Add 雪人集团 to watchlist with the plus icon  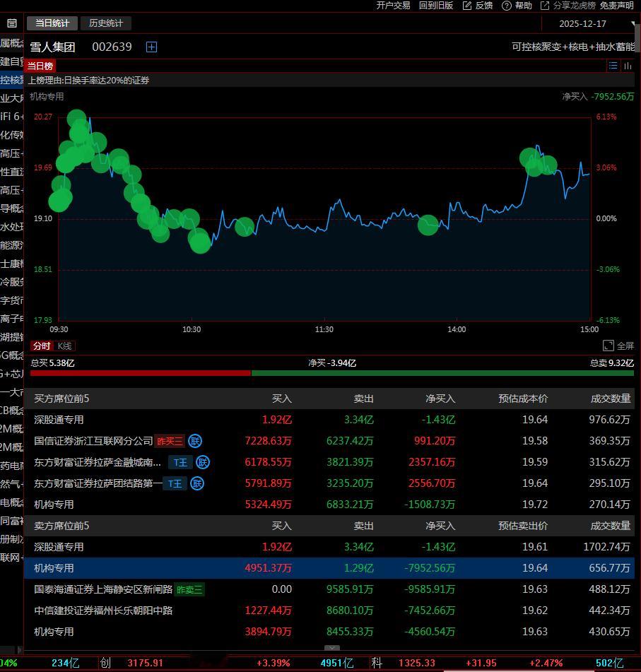point(151,47)
